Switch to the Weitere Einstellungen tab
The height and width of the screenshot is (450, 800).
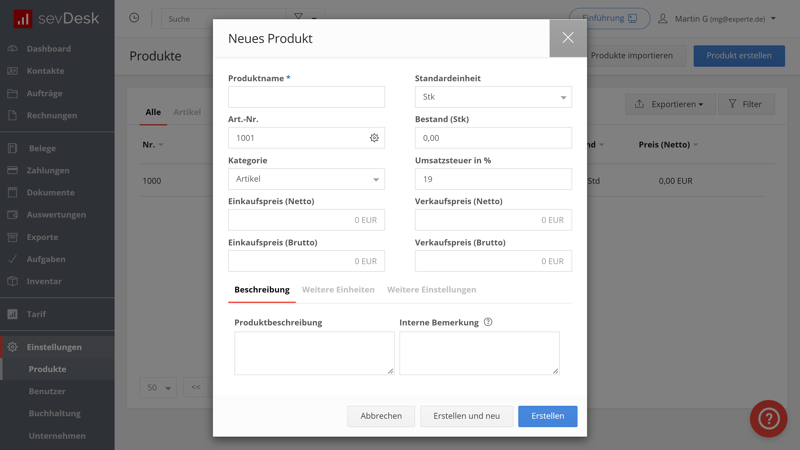[x=431, y=290]
